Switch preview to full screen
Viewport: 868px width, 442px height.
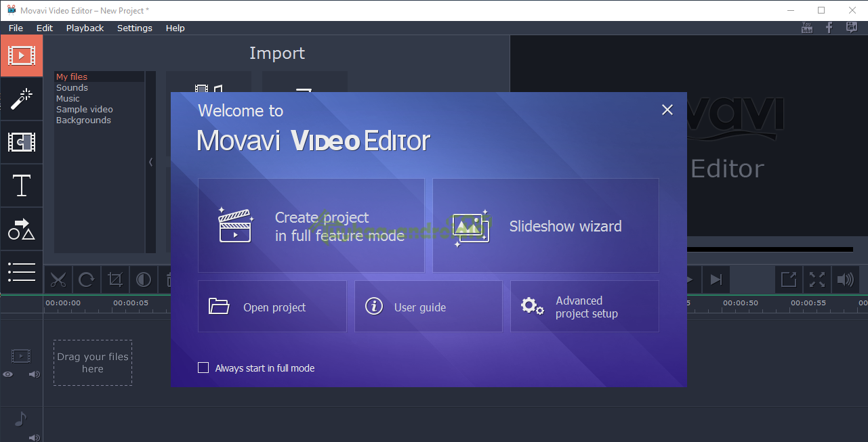coord(817,279)
